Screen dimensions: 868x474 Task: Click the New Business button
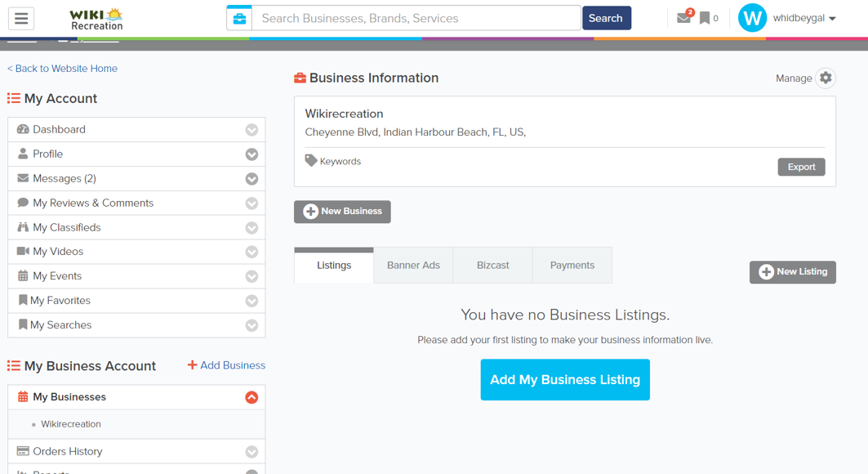click(342, 212)
